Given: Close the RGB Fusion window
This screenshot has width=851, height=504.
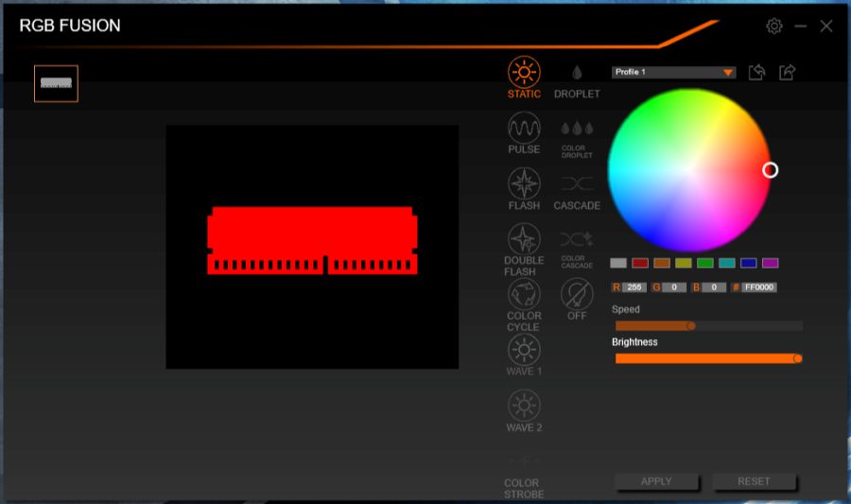Looking at the screenshot, I should [826, 26].
